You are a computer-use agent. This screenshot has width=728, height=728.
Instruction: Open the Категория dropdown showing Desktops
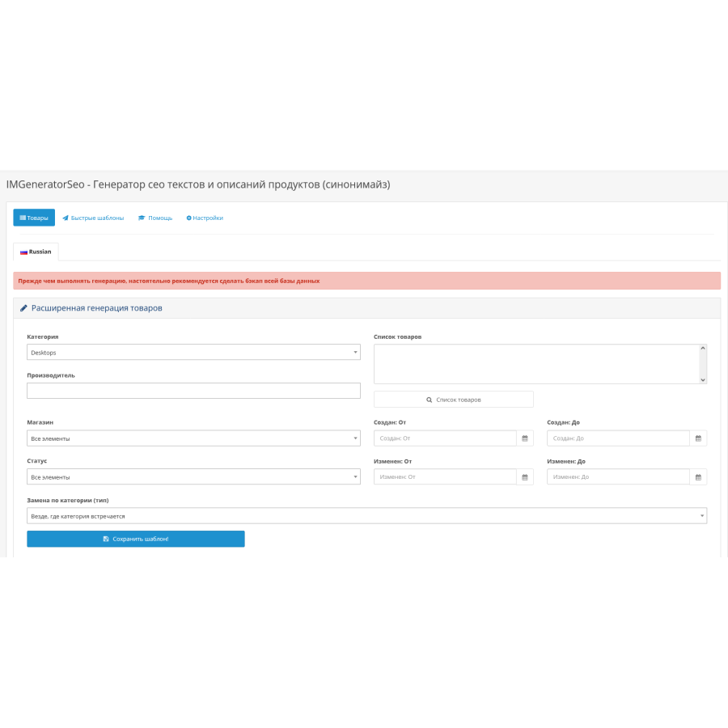pyautogui.click(x=193, y=352)
